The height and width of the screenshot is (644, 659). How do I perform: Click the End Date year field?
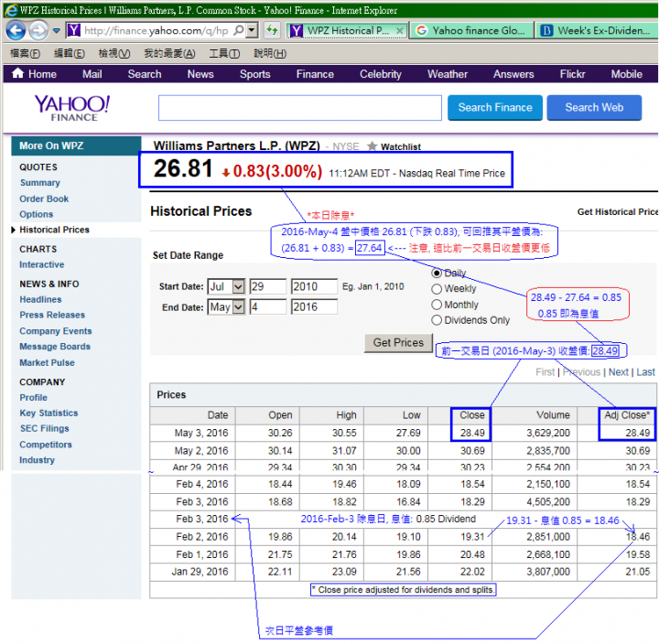pyautogui.click(x=314, y=307)
